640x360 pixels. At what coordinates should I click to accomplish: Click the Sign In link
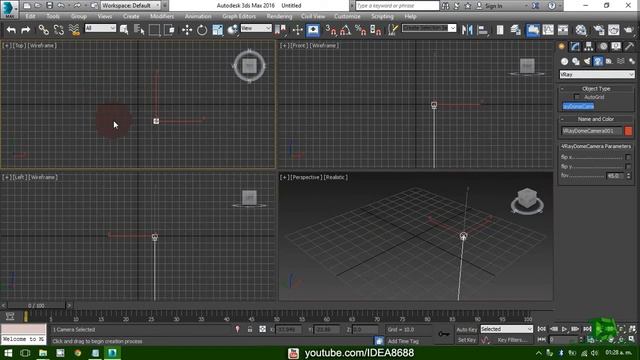[493, 6]
